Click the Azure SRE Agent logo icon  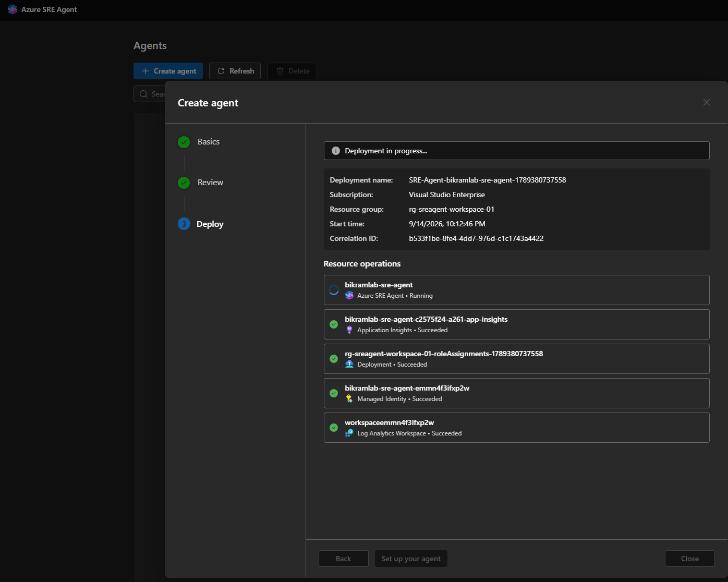coord(13,9)
